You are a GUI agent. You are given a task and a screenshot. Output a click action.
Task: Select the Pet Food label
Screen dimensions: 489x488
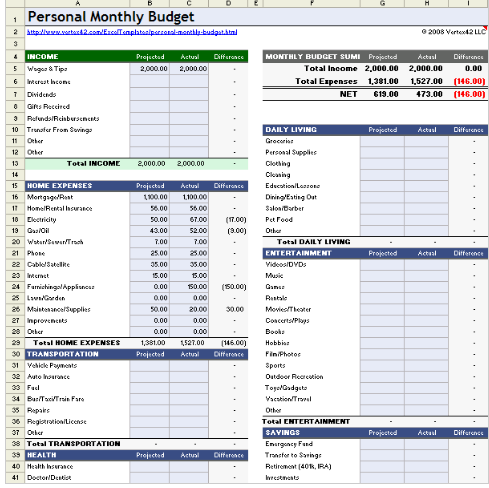[279, 220]
